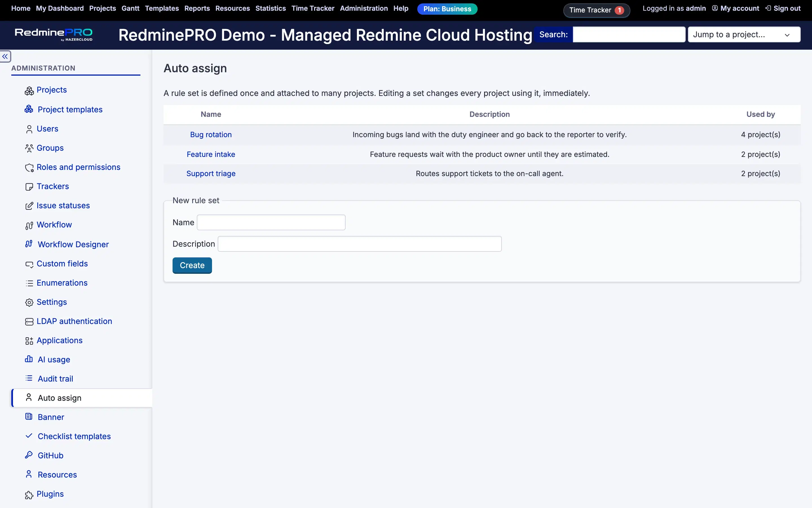812x508 pixels.
Task: Click the Settings gear icon
Action: [x=29, y=303]
